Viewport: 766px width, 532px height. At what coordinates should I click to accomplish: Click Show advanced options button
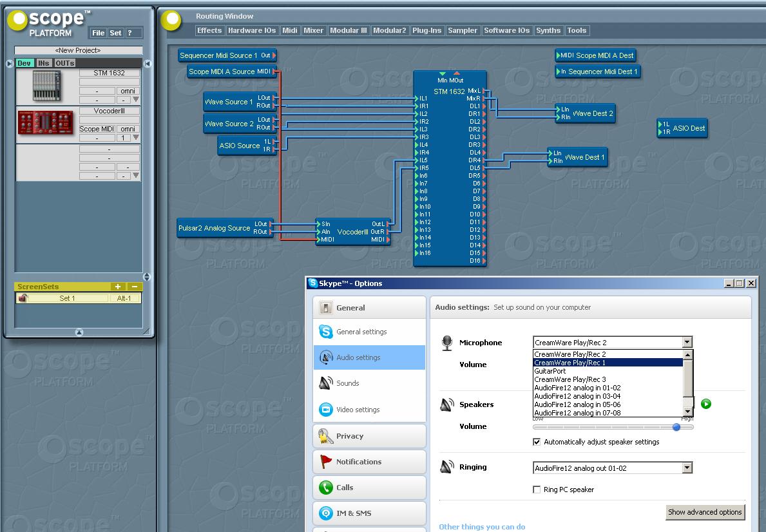coord(705,512)
